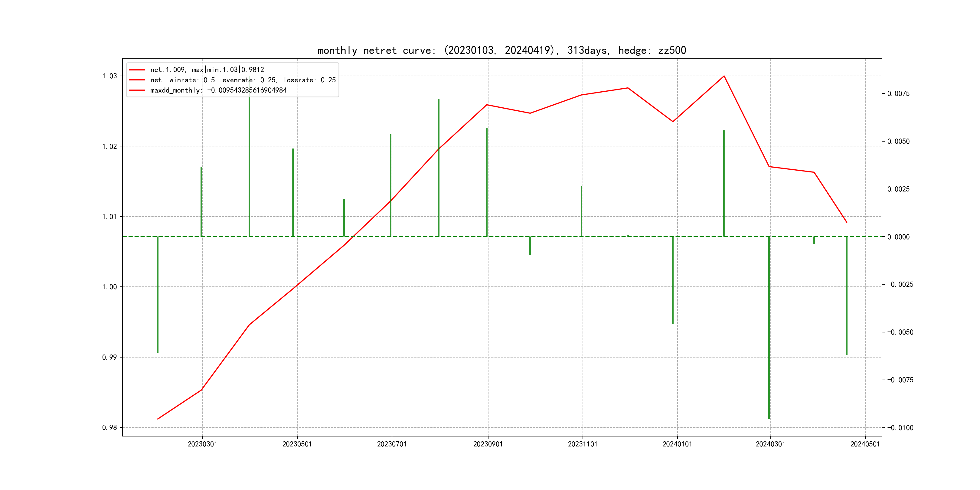This screenshot has width=980, height=490.
Task: Click the 20231101 x-axis label
Action: (583, 444)
